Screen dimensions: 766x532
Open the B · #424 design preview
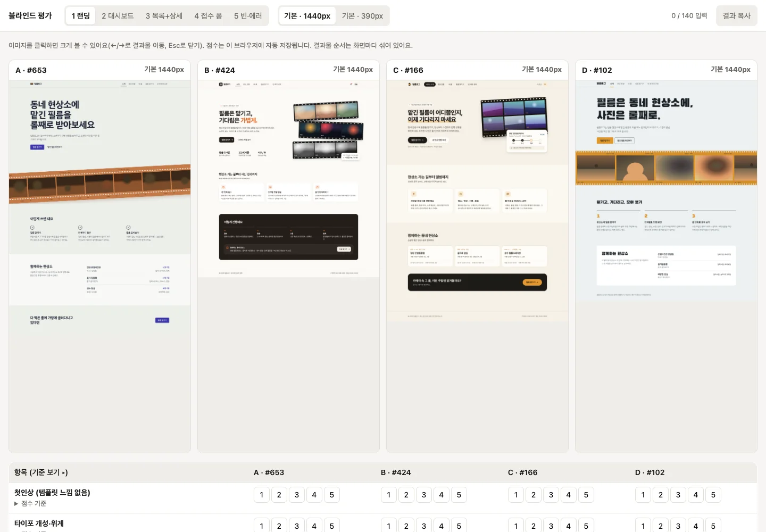click(x=288, y=266)
